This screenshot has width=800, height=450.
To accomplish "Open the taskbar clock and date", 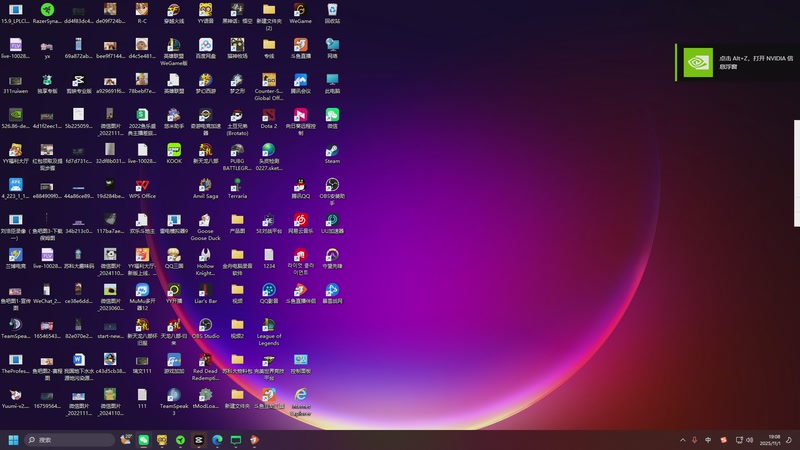I will (770, 440).
